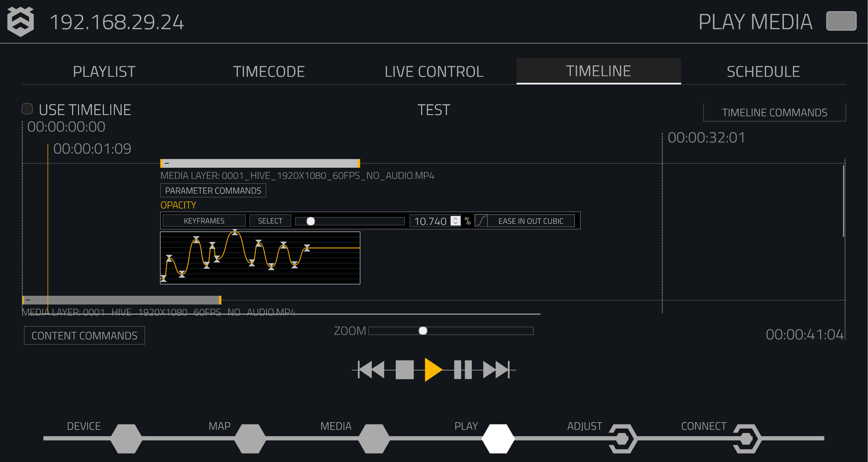Toggle the Play Media switch

(x=841, y=21)
